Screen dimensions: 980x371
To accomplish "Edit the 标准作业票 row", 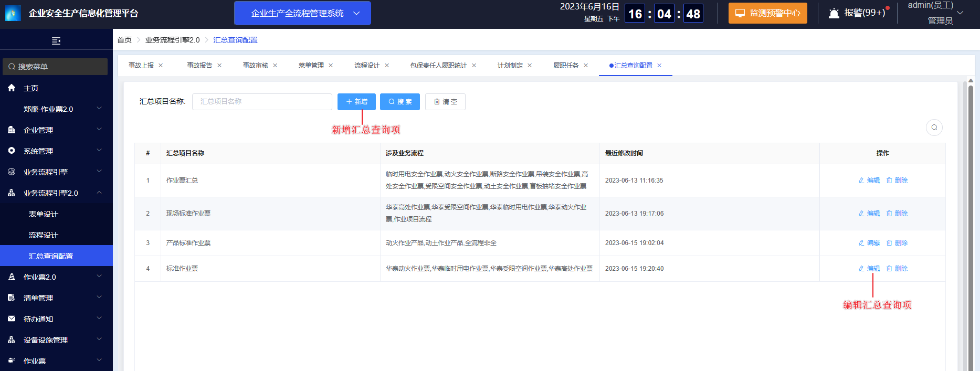I will pyautogui.click(x=869, y=269).
